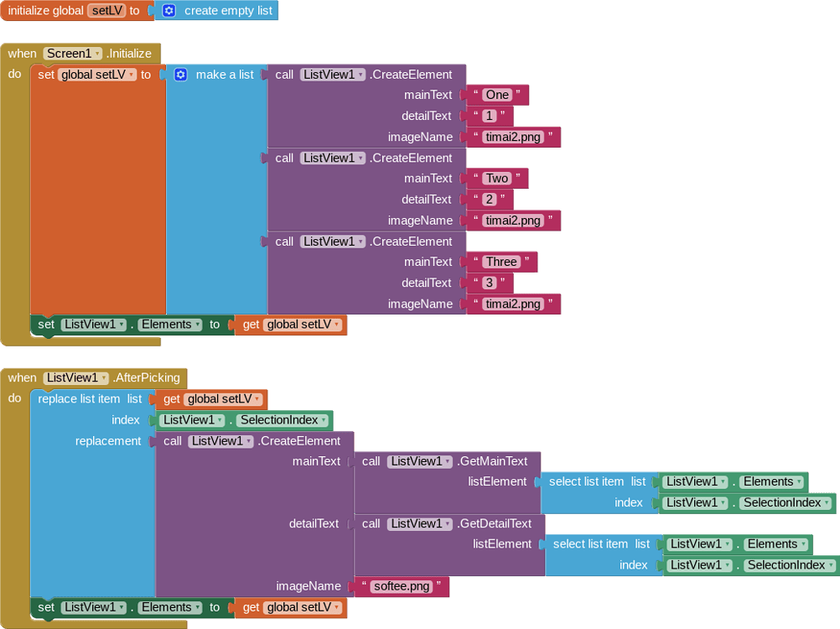Edit the "One" mainText string

pyautogui.click(x=497, y=95)
